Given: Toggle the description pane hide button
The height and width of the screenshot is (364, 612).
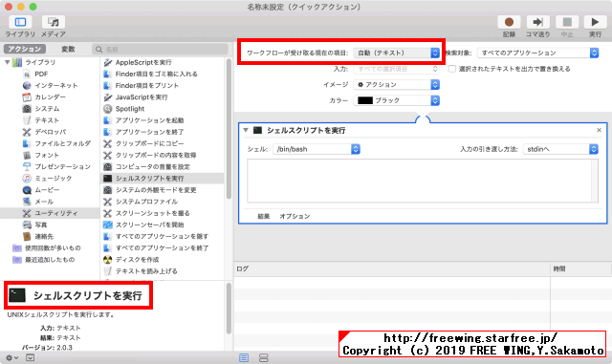Looking at the screenshot, I should coord(30,357).
